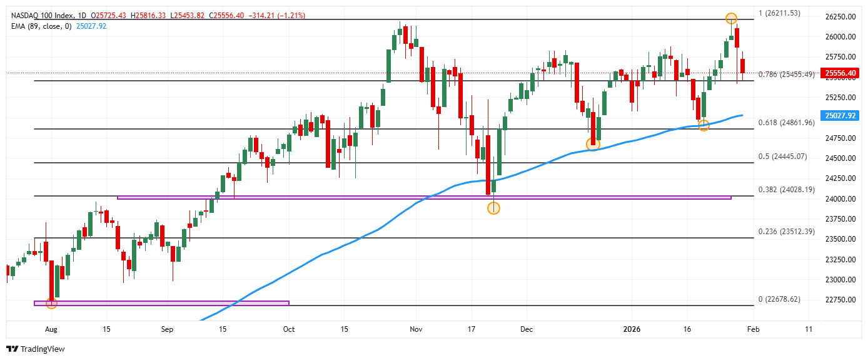The image size is (868, 360).
Task: Click the 24000.00 price axis label
Action: point(842,199)
